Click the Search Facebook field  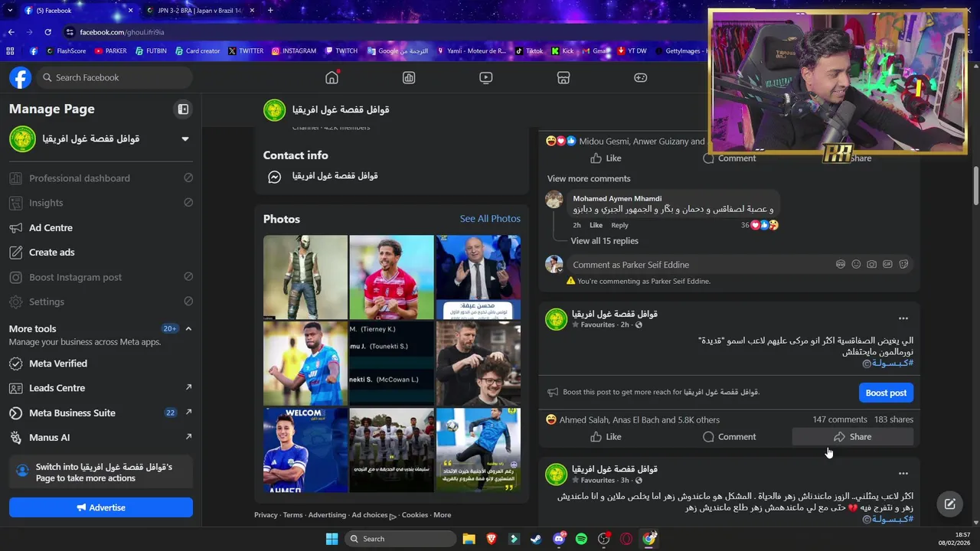[x=115, y=77]
